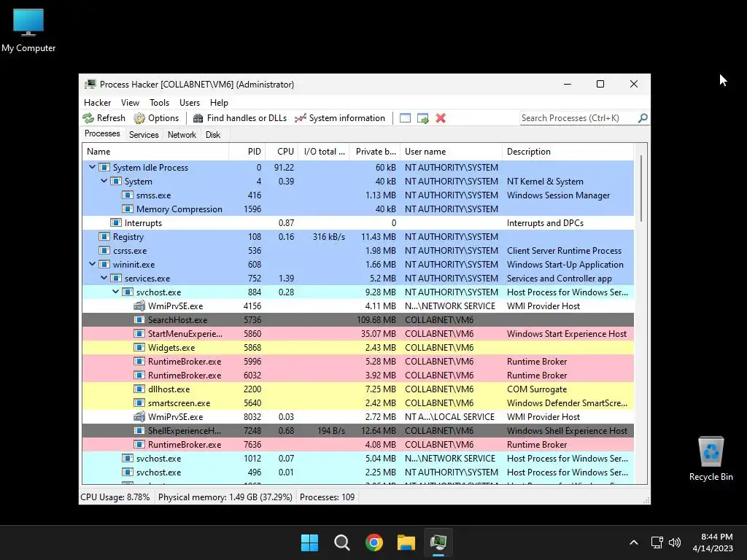Click the ShellExperienceHost process icon
This screenshot has width=747, height=560.
(139, 430)
